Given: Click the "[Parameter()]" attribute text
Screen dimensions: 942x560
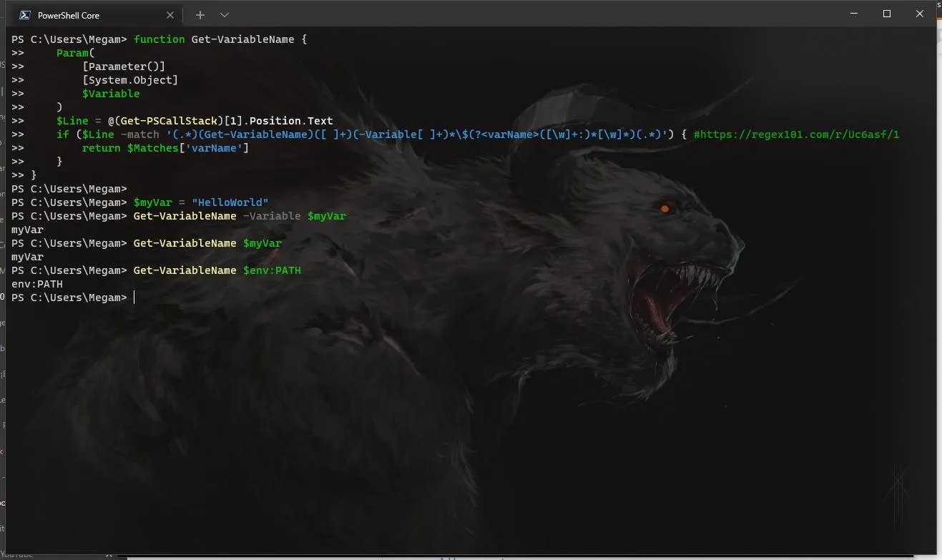Looking at the screenshot, I should tap(124, 67).
